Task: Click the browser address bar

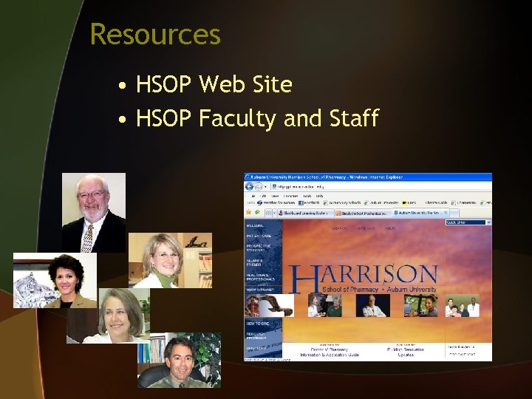Action: (381, 187)
